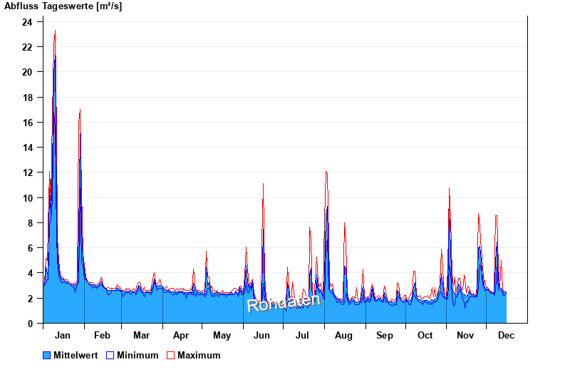Click the white Minimum legend box

pos(110,355)
